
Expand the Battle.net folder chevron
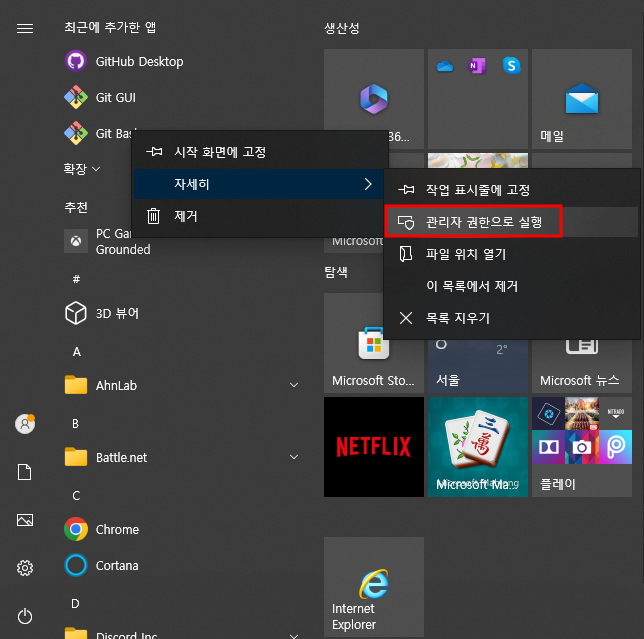pos(294,457)
